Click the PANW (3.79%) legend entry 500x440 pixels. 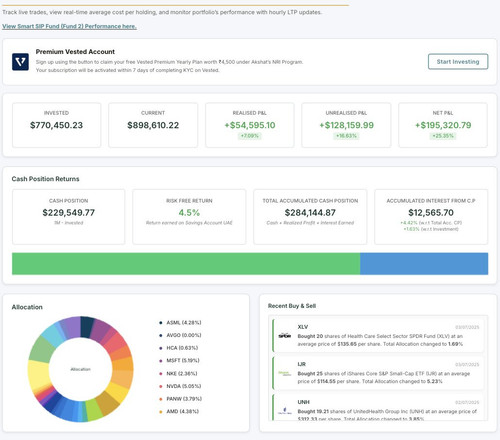tap(181, 399)
